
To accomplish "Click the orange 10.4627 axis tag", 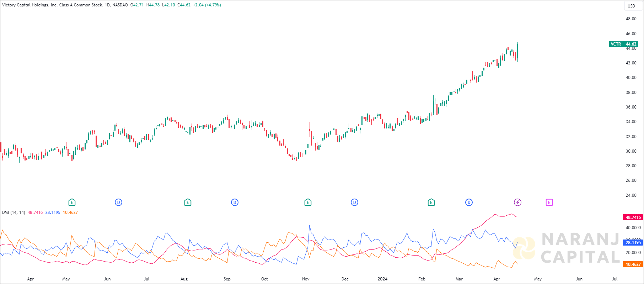I will click(633, 264).
